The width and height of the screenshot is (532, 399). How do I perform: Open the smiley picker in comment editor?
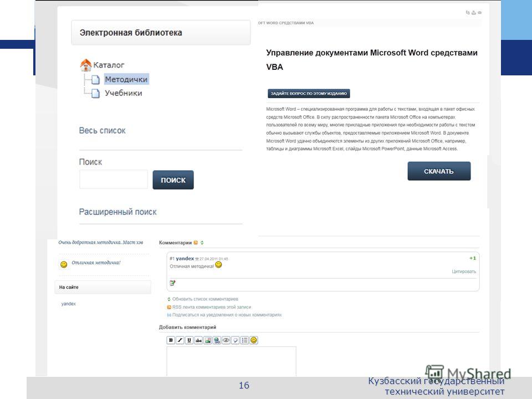point(254,340)
